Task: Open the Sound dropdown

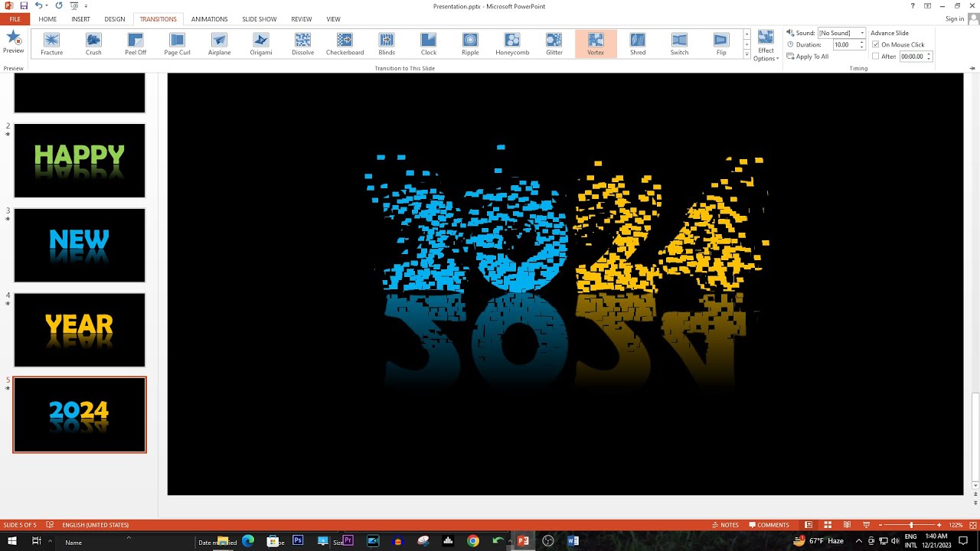Action: [862, 33]
